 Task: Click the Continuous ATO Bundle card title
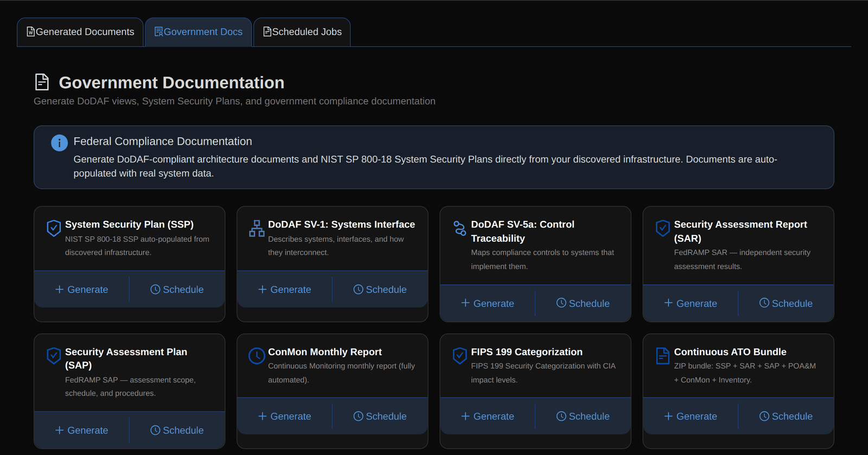point(730,352)
